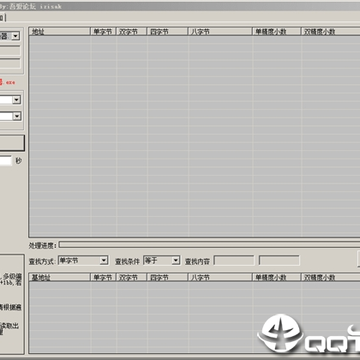Viewport: 360px width, 360px height.
Task: Click the 双精度小数 column header in the lower table
Action: [x=331, y=277]
